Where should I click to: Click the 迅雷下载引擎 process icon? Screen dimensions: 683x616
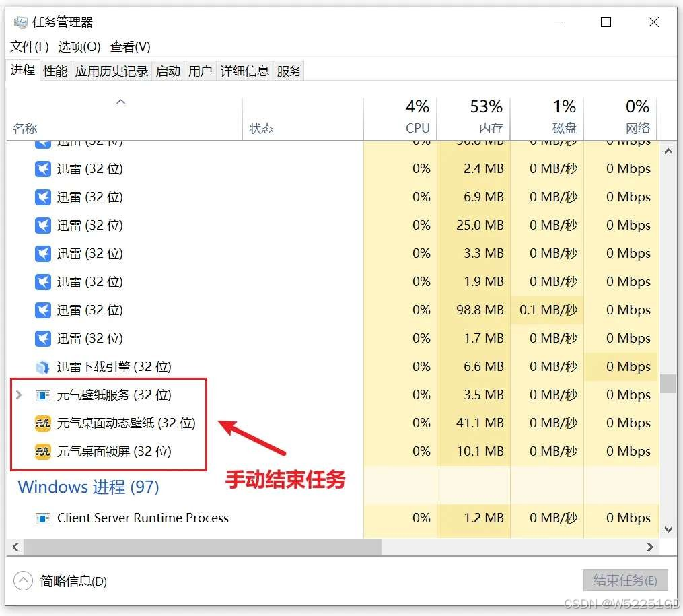pos(42,368)
